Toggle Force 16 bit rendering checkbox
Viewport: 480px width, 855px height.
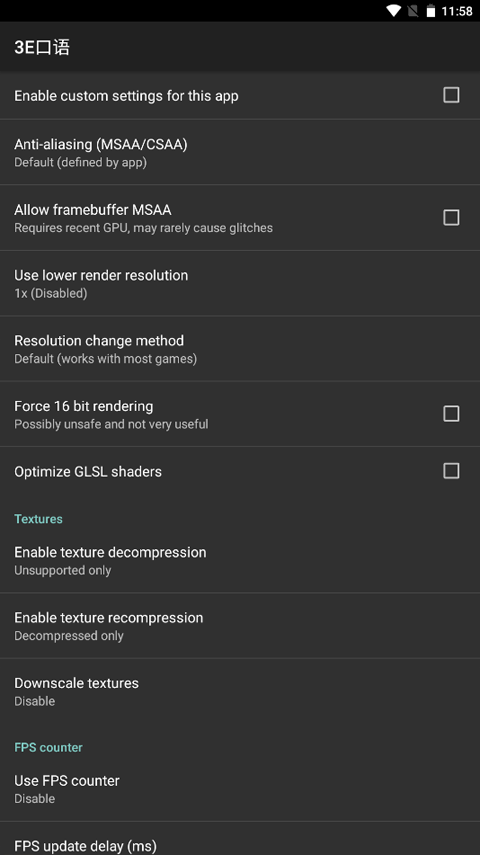click(451, 413)
